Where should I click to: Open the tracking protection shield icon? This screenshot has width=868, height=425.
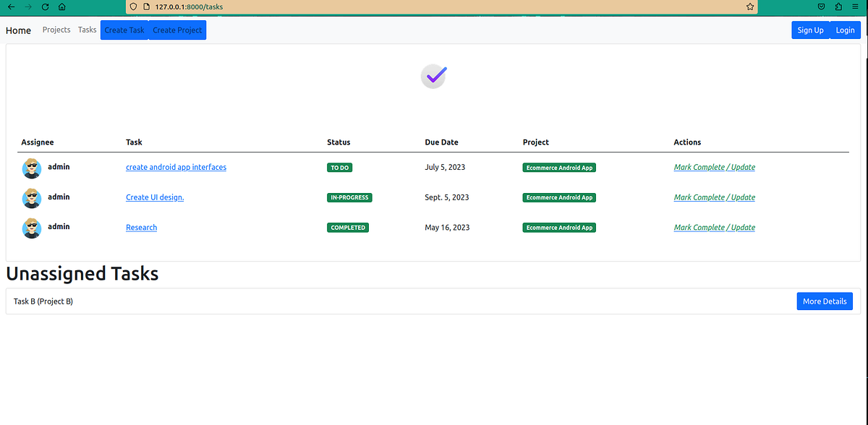click(132, 7)
